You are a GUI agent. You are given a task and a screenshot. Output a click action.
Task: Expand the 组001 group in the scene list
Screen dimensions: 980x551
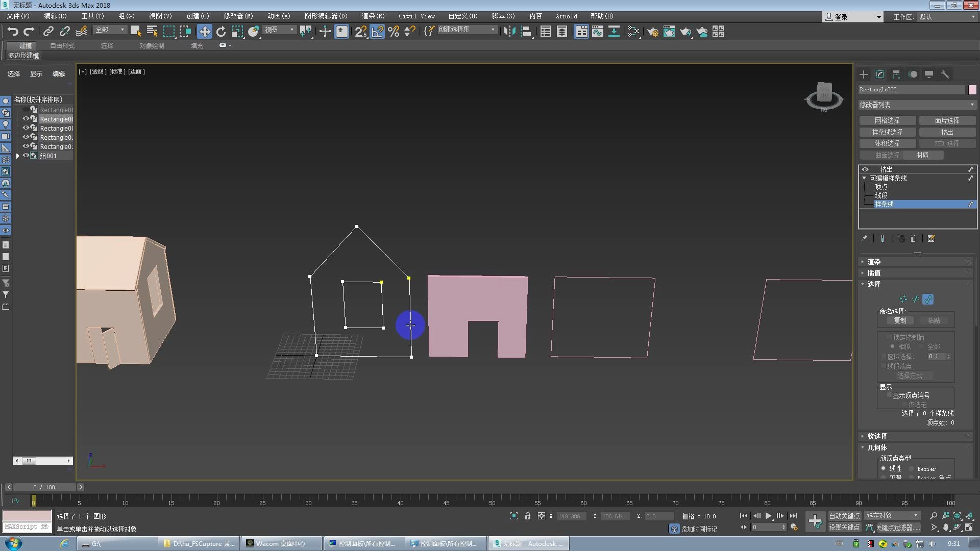[x=18, y=156]
